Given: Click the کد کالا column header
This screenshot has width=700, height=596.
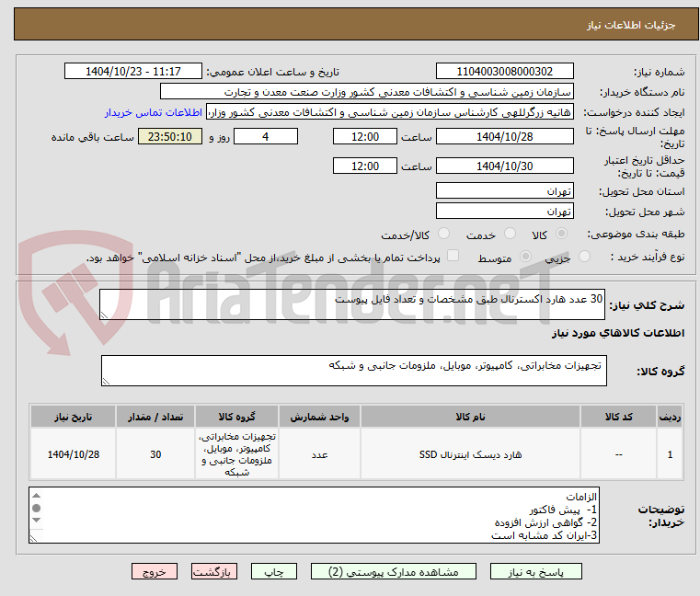Looking at the screenshot, I should [x=618, y=417].
